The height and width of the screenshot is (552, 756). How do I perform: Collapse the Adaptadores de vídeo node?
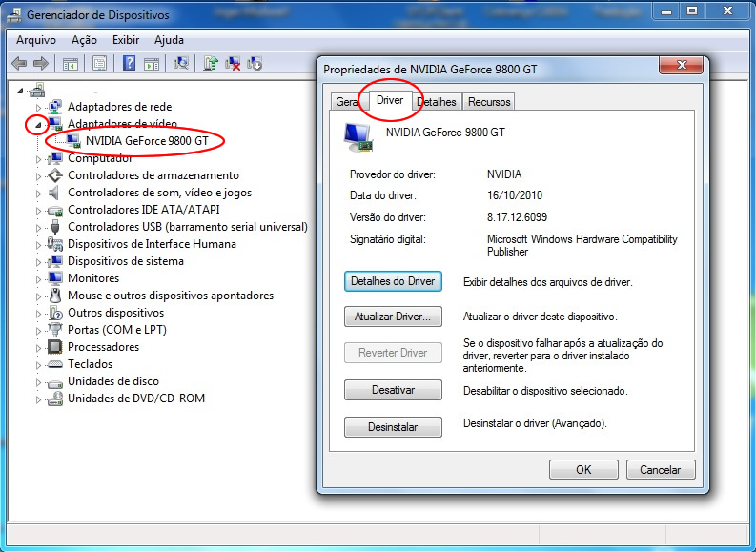pyautogui.click(x=39, y=124)
